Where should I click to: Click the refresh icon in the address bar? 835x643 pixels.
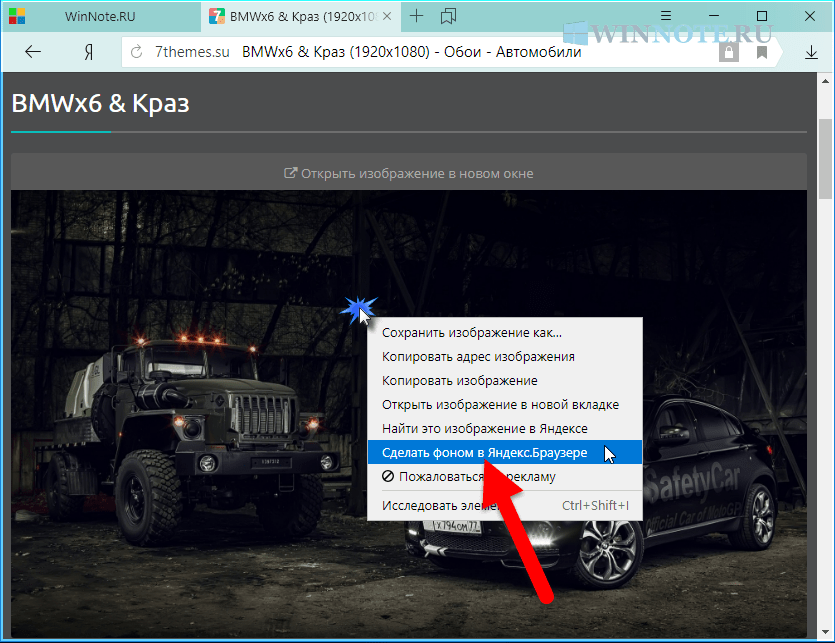(x=137, y=52)
